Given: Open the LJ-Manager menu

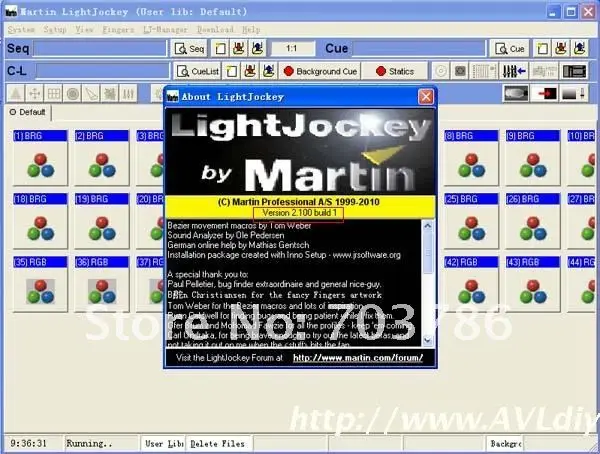Looking at the screenshot, I should click(165, 29).
